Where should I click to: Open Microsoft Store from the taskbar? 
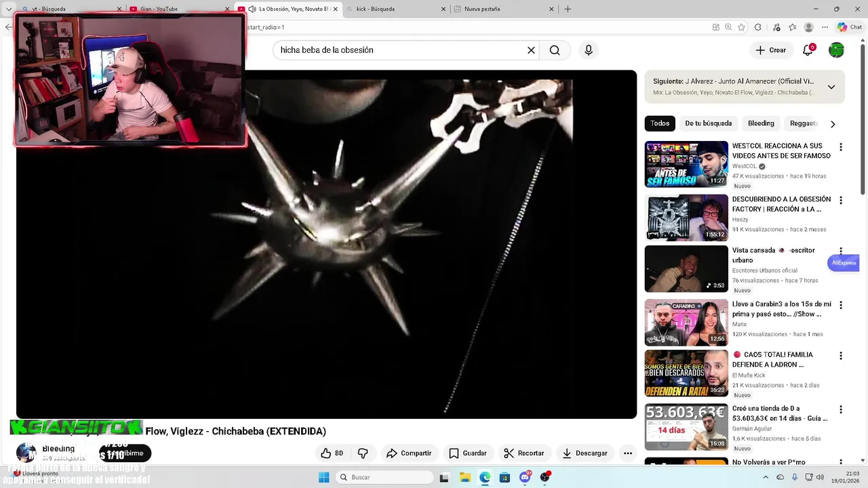(x=505, y=477)
